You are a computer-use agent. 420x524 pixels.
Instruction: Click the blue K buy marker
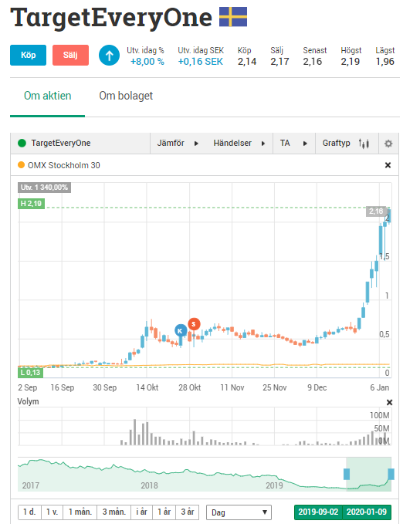coord(181,331)
